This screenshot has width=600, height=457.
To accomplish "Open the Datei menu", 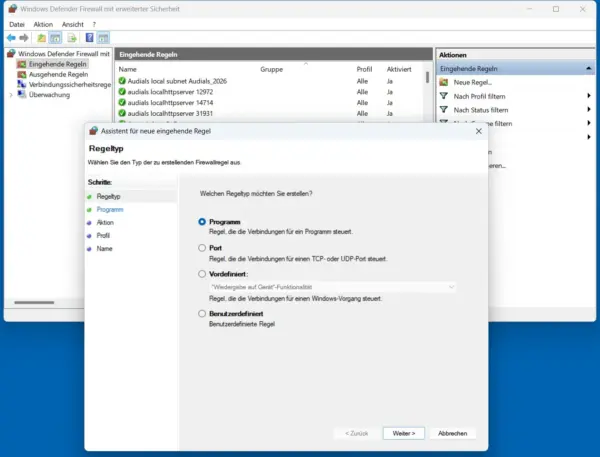I will (17, 24).
